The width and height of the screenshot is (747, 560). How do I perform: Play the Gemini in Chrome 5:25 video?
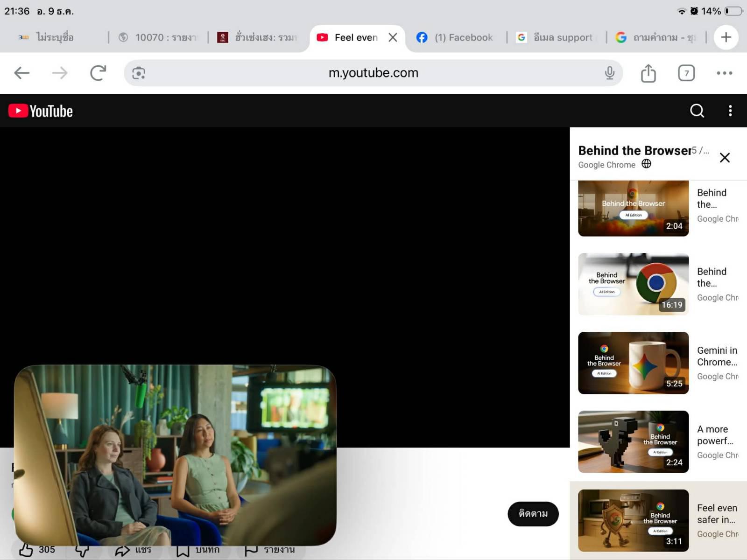pos(633,363)
